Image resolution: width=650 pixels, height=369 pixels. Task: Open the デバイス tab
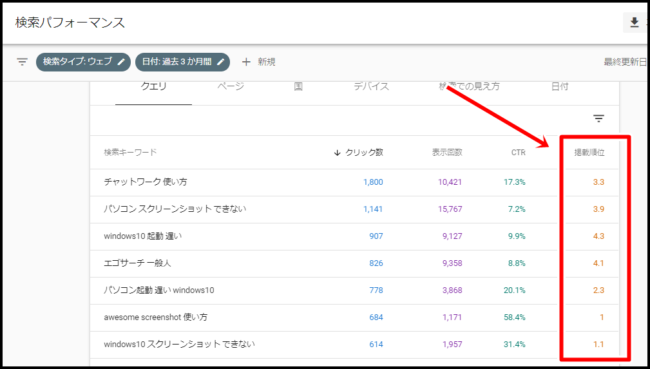(371, 87)
